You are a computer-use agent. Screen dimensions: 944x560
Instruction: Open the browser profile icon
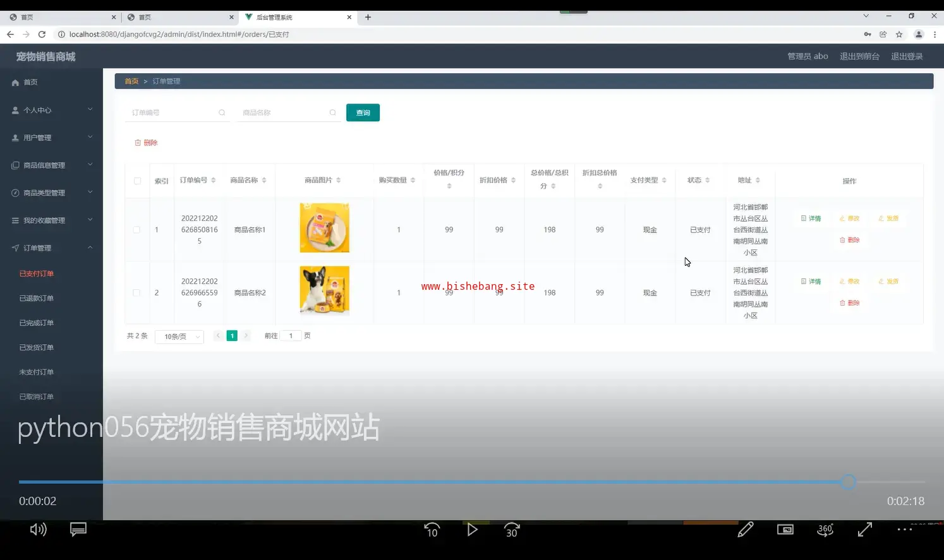[919, 34]
